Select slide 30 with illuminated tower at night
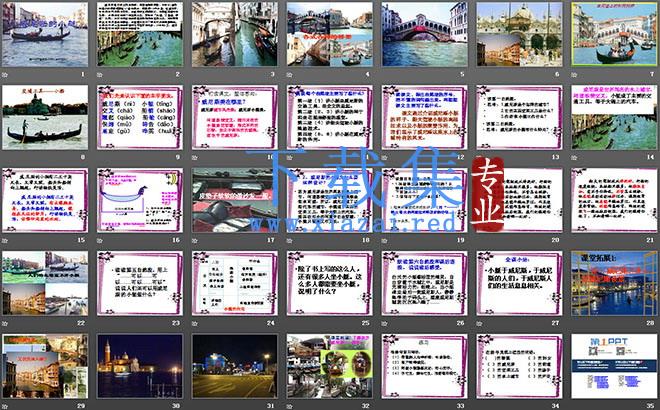 (x=140, y=366)
